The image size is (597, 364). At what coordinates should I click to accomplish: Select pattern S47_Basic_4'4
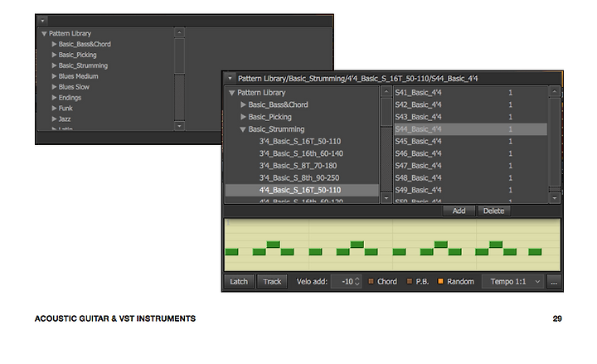click(x=471, y=166)
